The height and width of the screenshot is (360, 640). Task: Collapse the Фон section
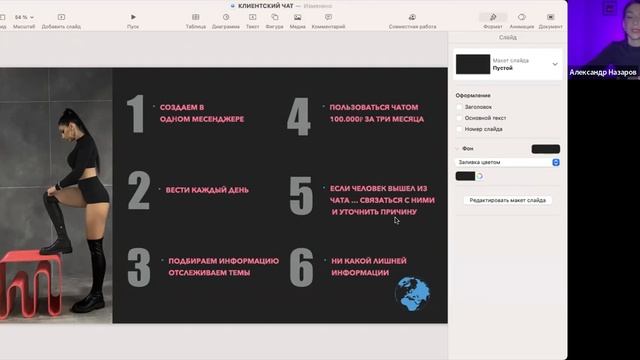click(x=457, y=149)
